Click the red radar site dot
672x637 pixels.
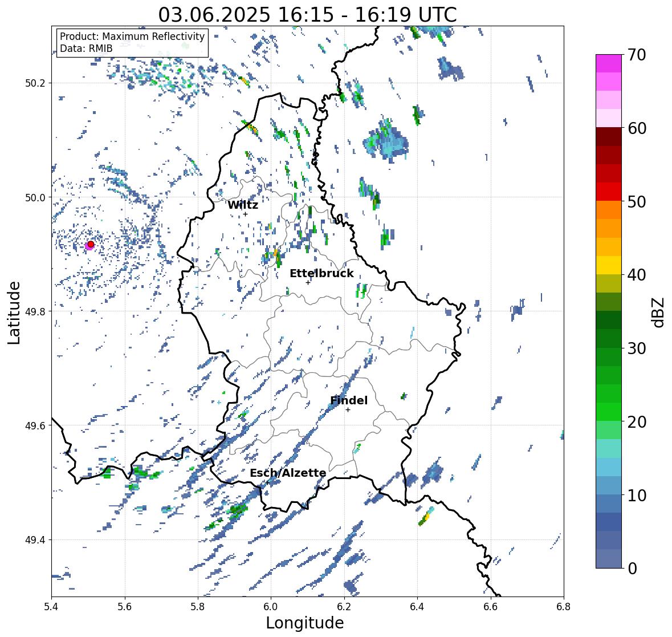point(91,244)
